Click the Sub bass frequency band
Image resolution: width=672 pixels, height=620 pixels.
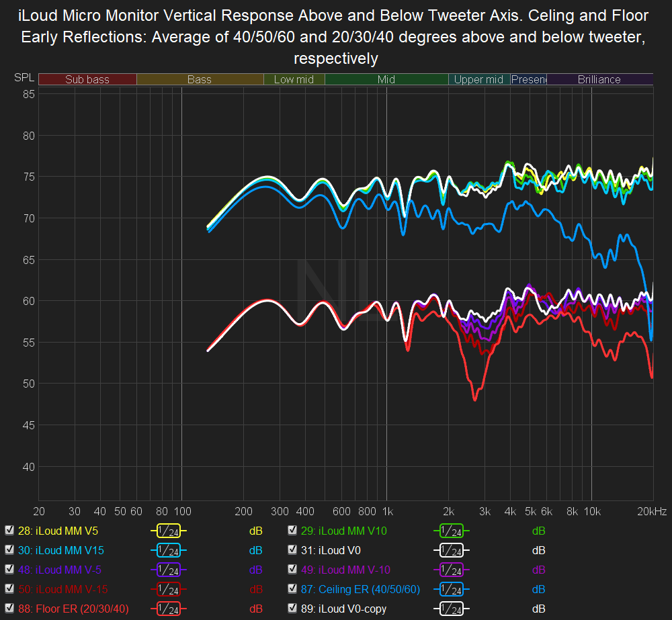87,79
